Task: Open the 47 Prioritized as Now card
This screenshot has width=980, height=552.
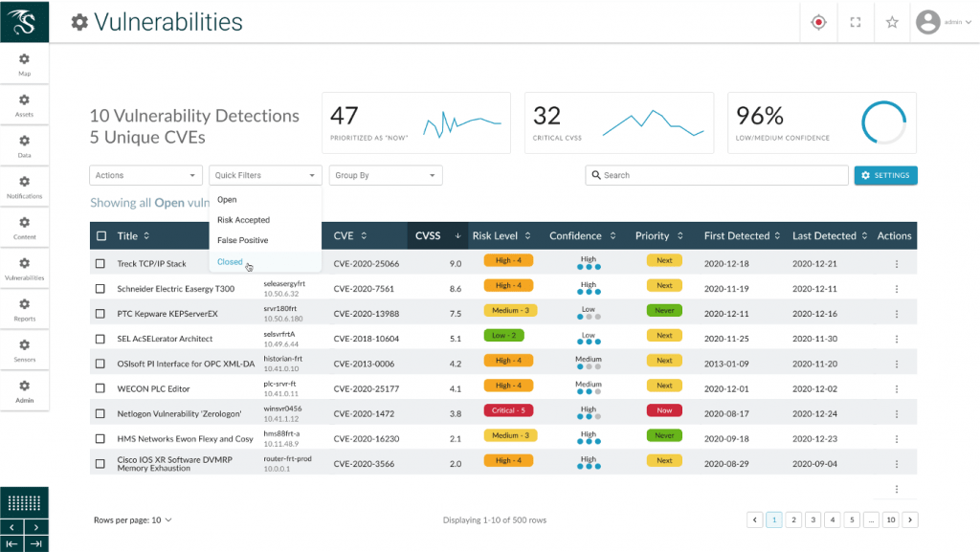Action: click(x=416, y=123)
